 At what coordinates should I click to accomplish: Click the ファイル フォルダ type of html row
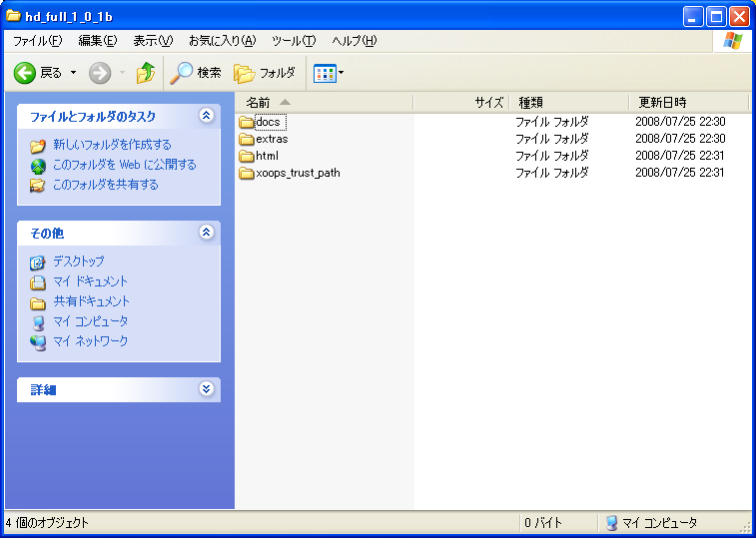click(552, 156)
